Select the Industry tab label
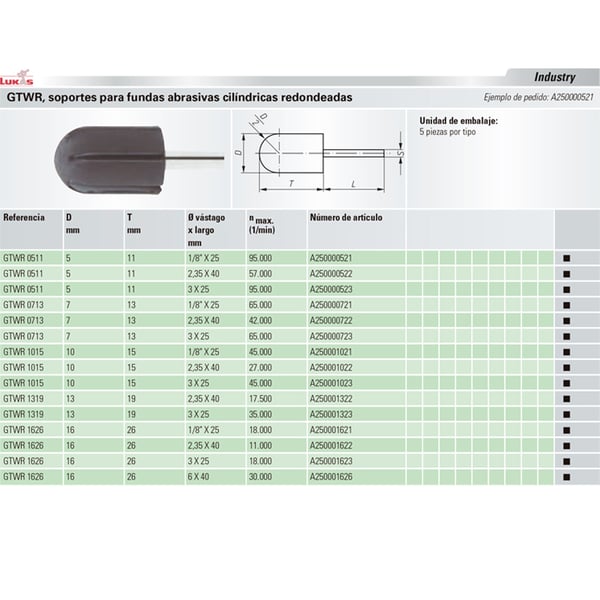This screenshot has width=600, height=600. point(552,77)
